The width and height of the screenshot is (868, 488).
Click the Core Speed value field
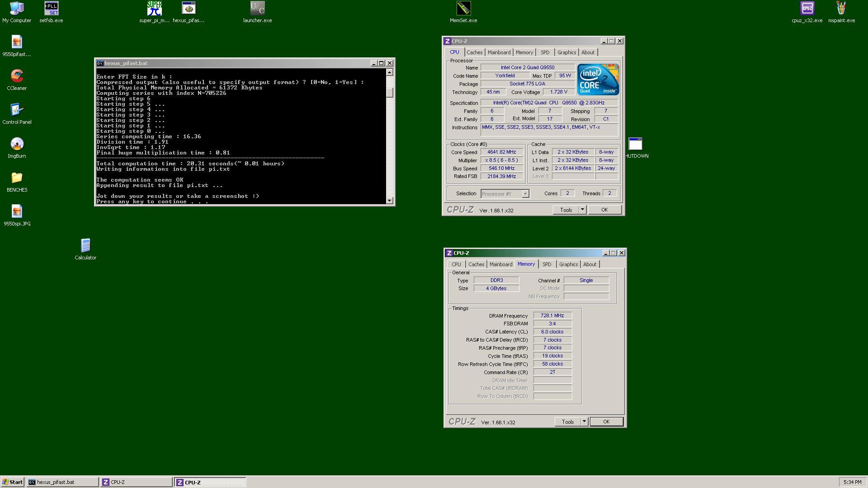coord(501,152)
